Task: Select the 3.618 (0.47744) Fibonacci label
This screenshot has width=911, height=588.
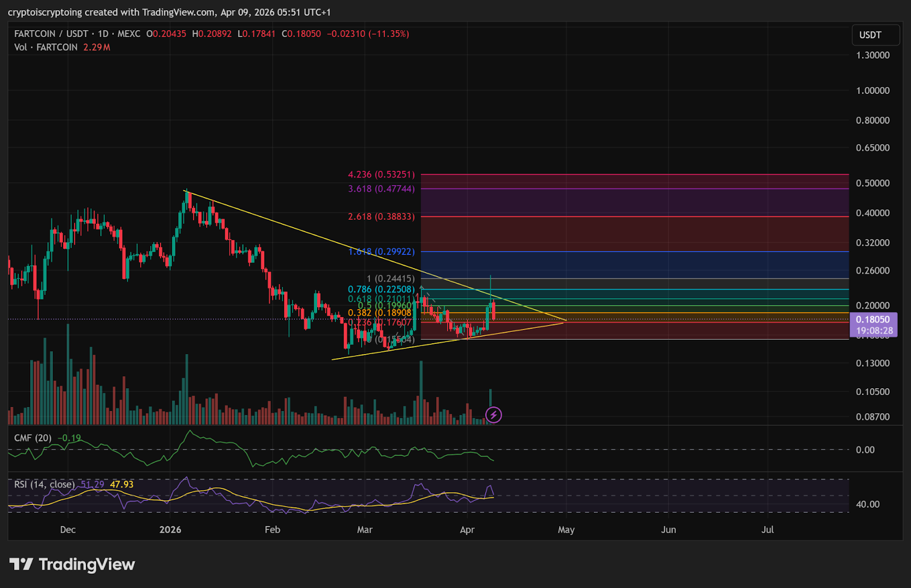Action: click(x=381, y=189)
